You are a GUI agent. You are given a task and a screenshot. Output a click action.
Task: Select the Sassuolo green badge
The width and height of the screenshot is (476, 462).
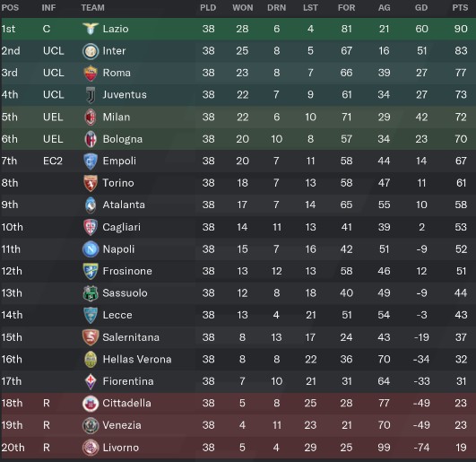pyautogui.click(x=91, y=293)
